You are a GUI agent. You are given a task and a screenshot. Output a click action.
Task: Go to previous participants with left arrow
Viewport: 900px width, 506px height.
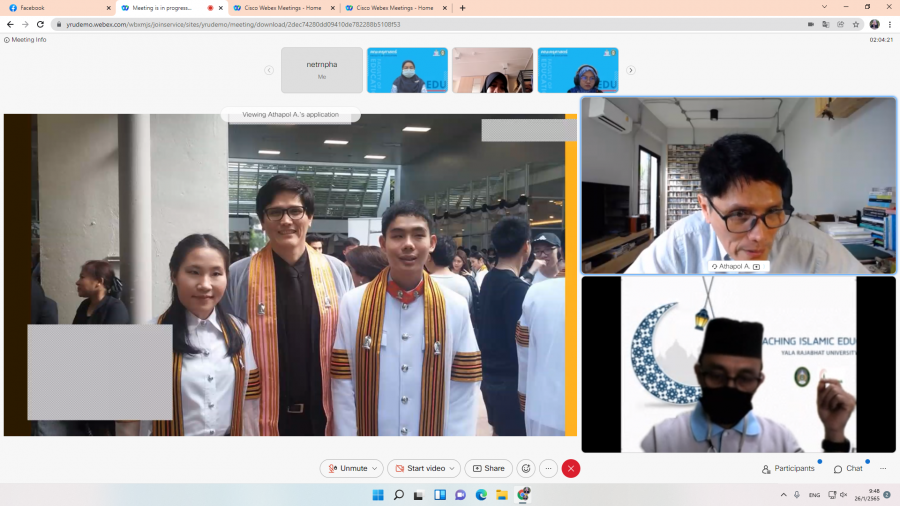click(269, 70)
